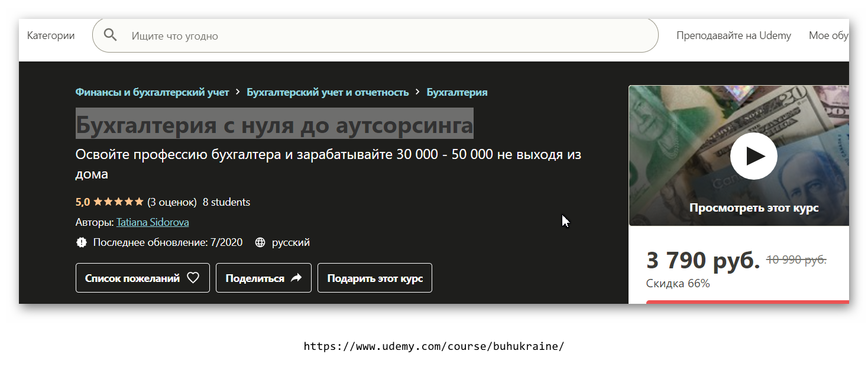Click the five-star rating icons
The image size is (868, 370).
[x=117, y=201]
